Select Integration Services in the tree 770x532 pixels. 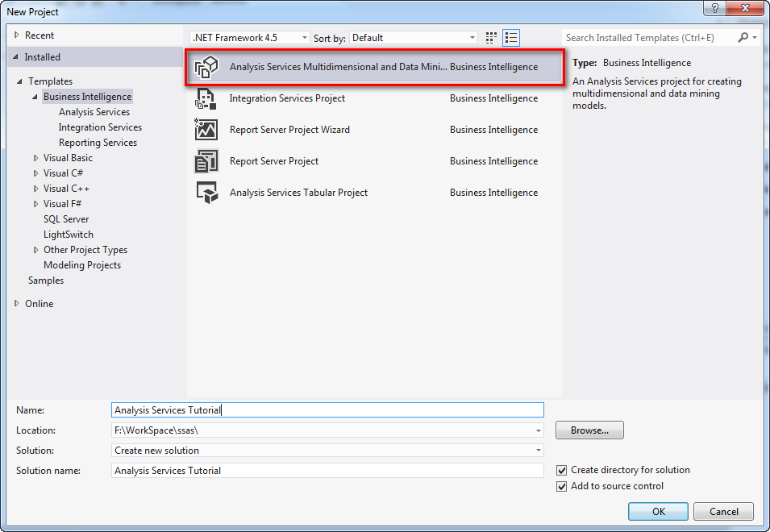pos(100,127)
